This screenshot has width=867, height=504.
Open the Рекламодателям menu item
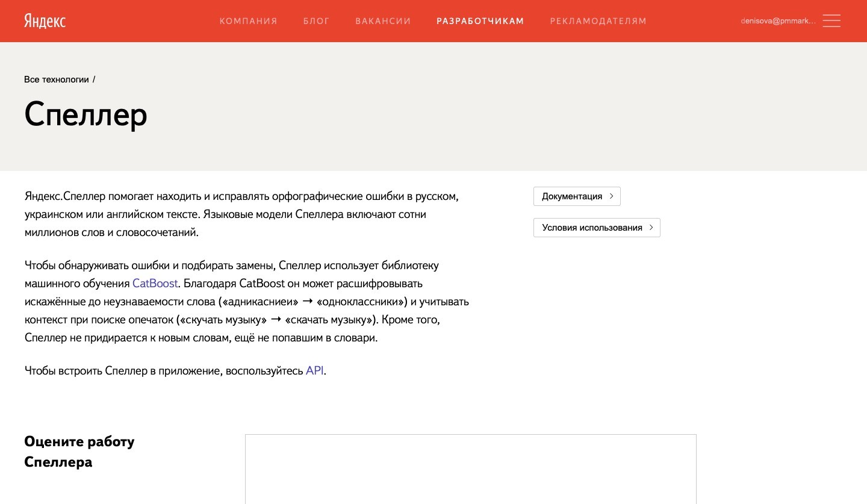click(x=598, y=21)
